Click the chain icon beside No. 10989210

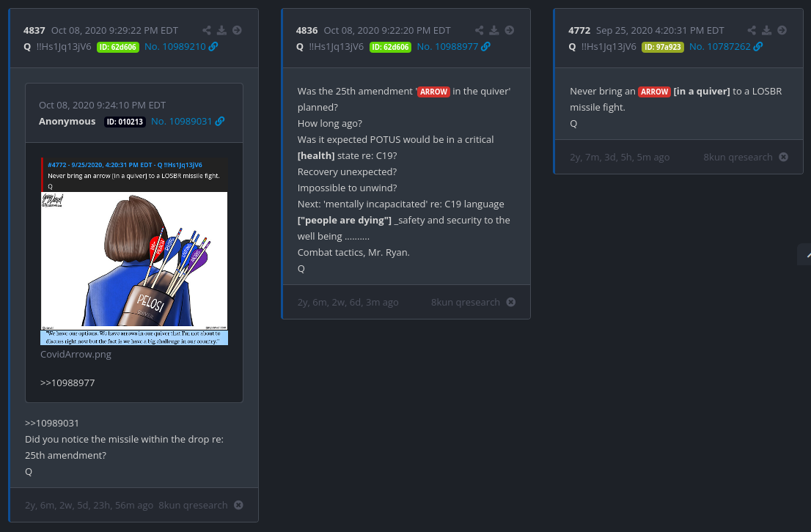(x=213, y=46)
